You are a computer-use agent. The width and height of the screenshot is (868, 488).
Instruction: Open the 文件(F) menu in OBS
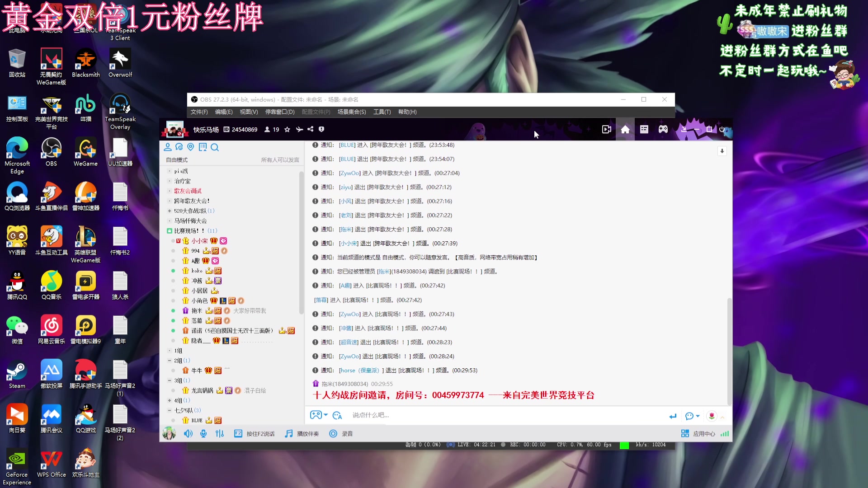pos(199,112)
